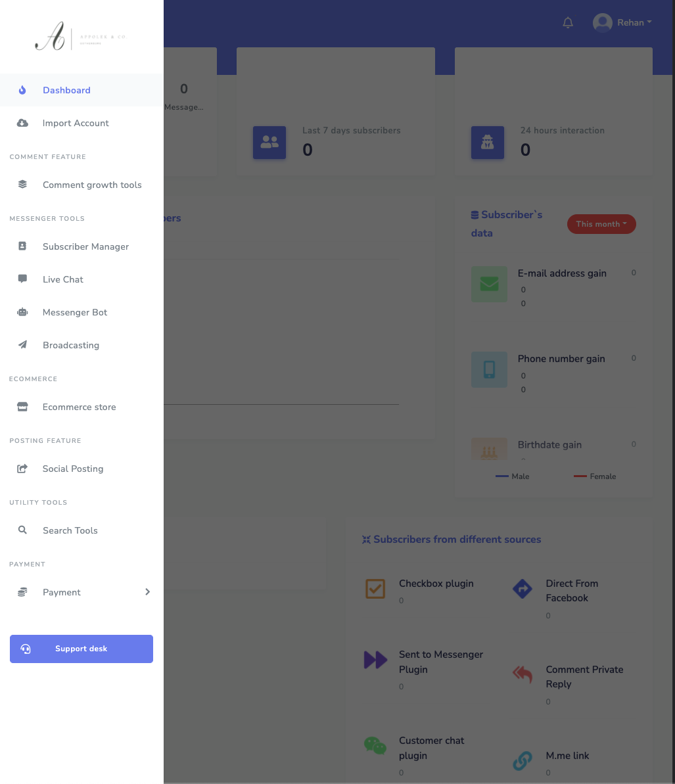Image resolution: width=675 pixels, height=784 pixels.
Task: Expand the Payment submenu chevron
Action: [147, 592]
